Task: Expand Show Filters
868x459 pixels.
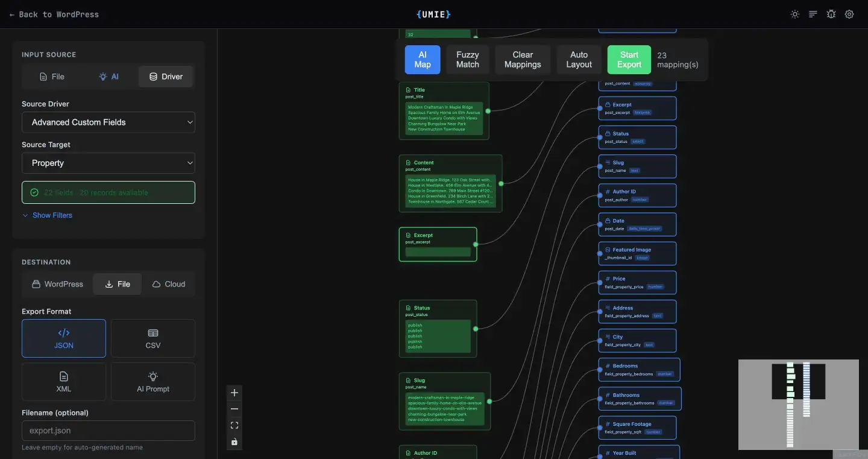Action: click(47, 215)
